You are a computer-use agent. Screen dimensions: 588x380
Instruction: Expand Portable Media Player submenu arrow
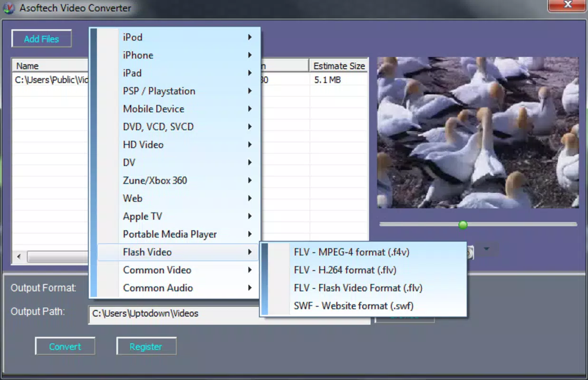coord(250,234)
